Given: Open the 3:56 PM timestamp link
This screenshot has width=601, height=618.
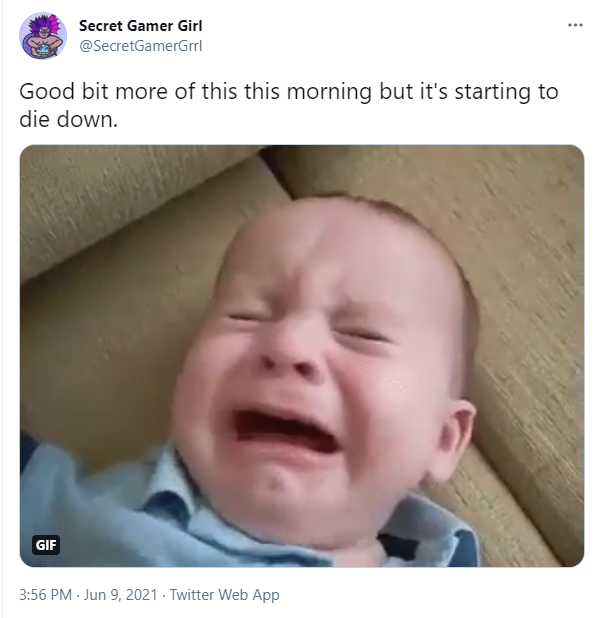Looking at the screenshot, I should tap(45, 594).
